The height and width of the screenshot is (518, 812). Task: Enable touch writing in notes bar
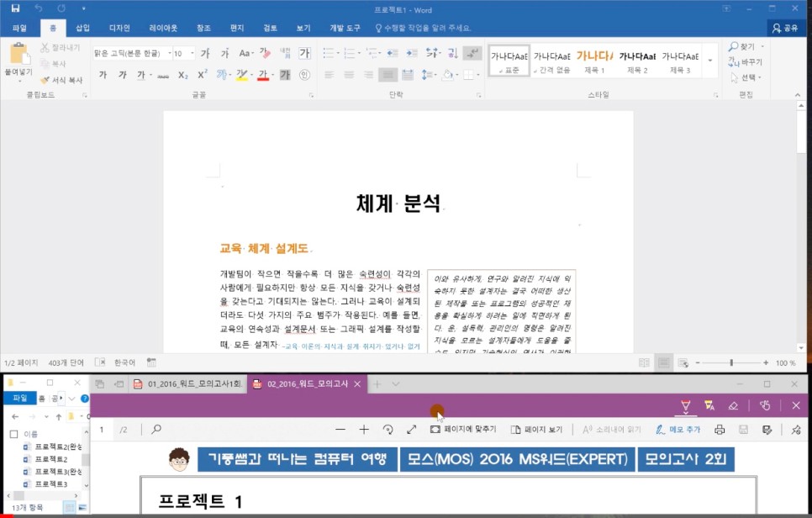click(x=765, y=405)
